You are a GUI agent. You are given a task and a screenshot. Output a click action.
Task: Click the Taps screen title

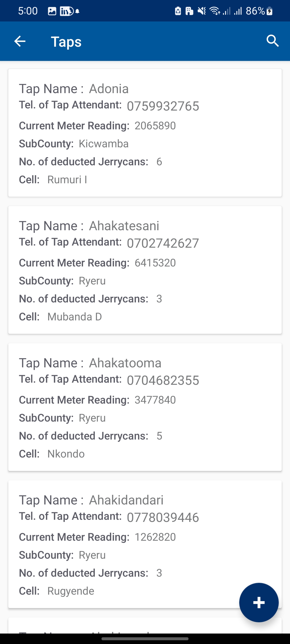pyautogui.click(x=66, y=42)
